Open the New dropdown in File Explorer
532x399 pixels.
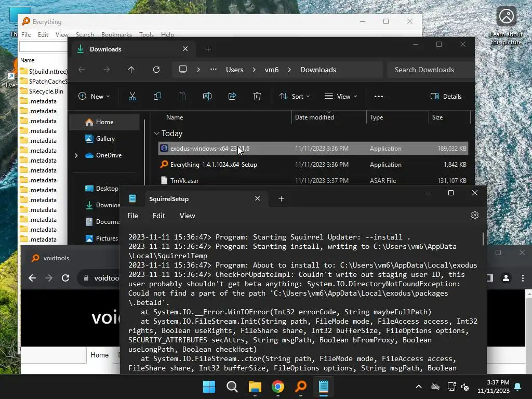(x=94, y=96)
